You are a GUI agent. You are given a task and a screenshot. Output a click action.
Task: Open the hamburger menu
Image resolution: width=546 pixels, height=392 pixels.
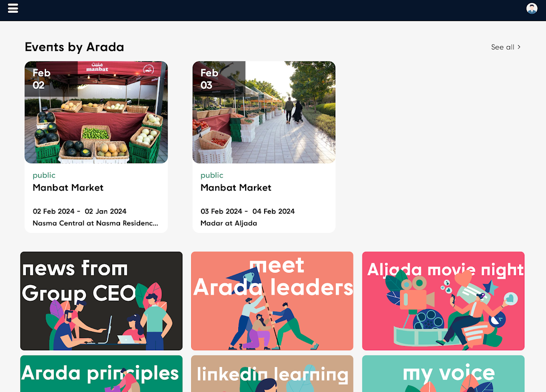(13, 8)
